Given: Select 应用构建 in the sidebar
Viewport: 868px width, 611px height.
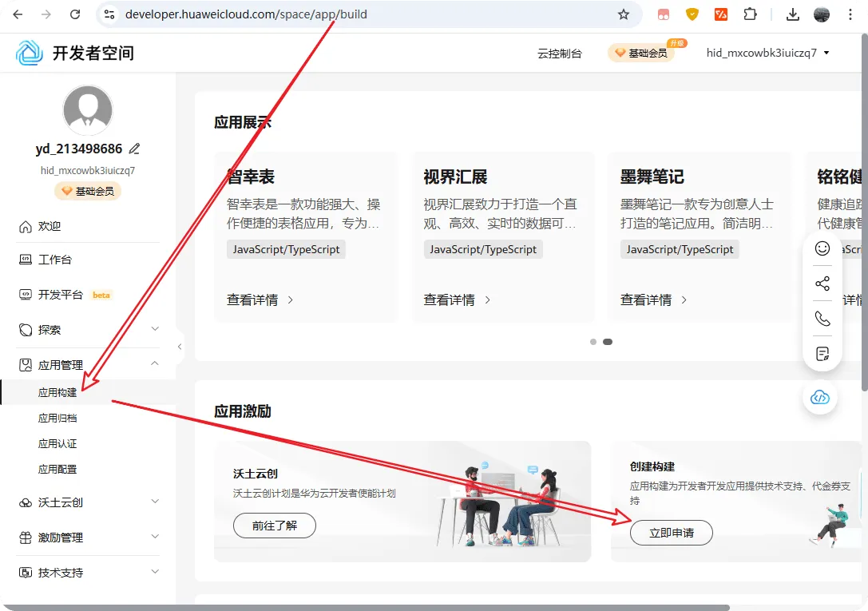Looking at the screenshot, I should (x=57, y=392).
